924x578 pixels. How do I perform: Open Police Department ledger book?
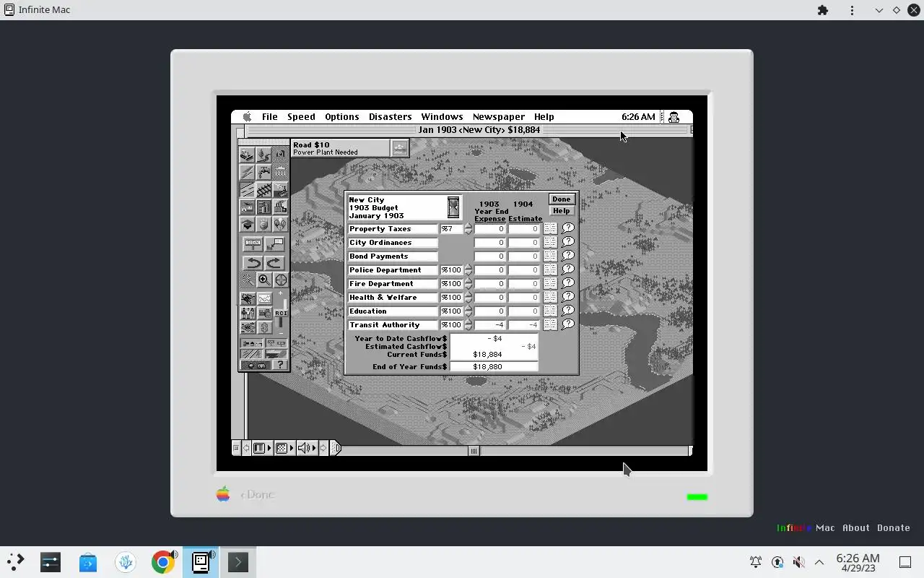pyautogui.click(x=550, y=269)
